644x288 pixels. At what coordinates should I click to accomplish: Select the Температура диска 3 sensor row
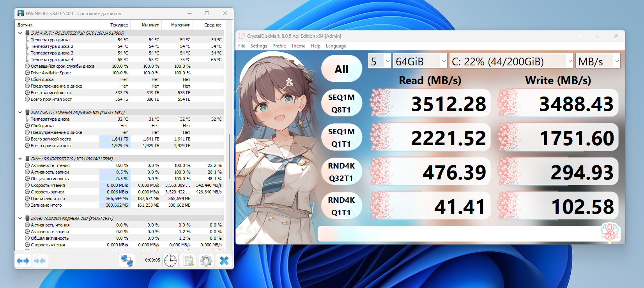tap(120, 53)
